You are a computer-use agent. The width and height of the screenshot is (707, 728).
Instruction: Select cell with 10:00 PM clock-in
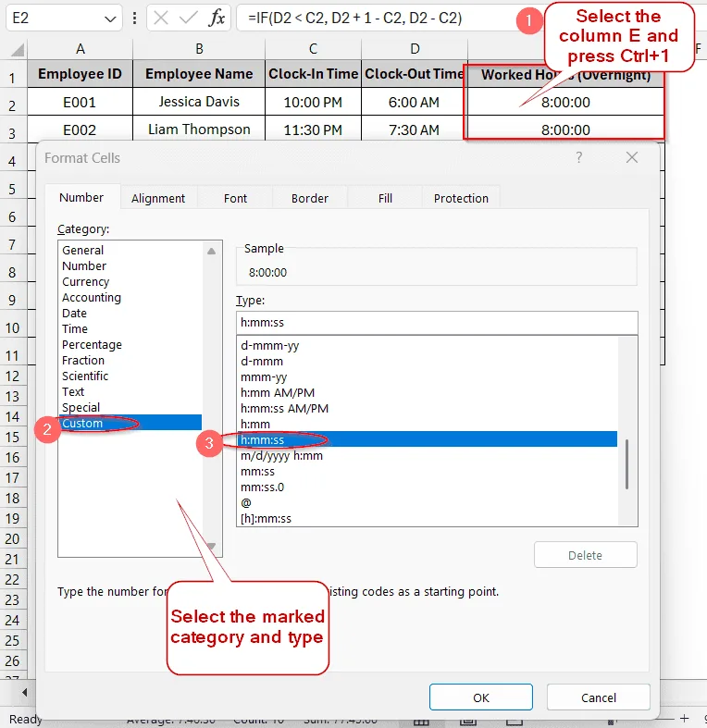313,102
